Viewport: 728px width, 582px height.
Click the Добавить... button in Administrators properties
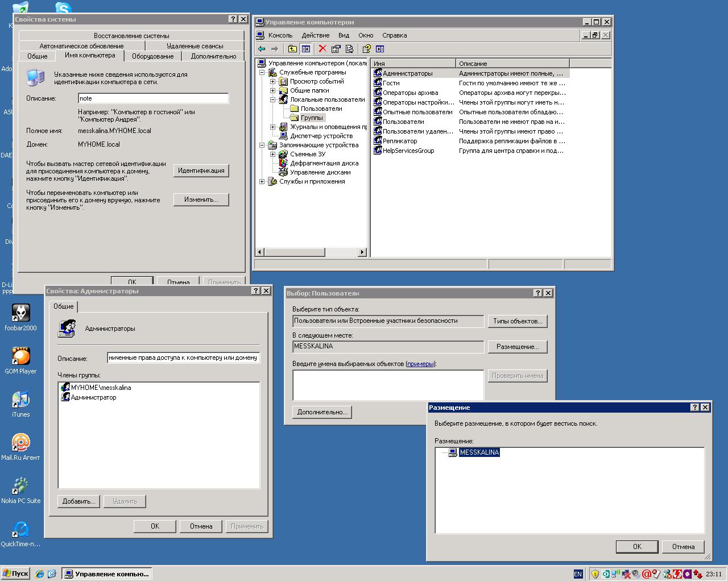[78, 501]
